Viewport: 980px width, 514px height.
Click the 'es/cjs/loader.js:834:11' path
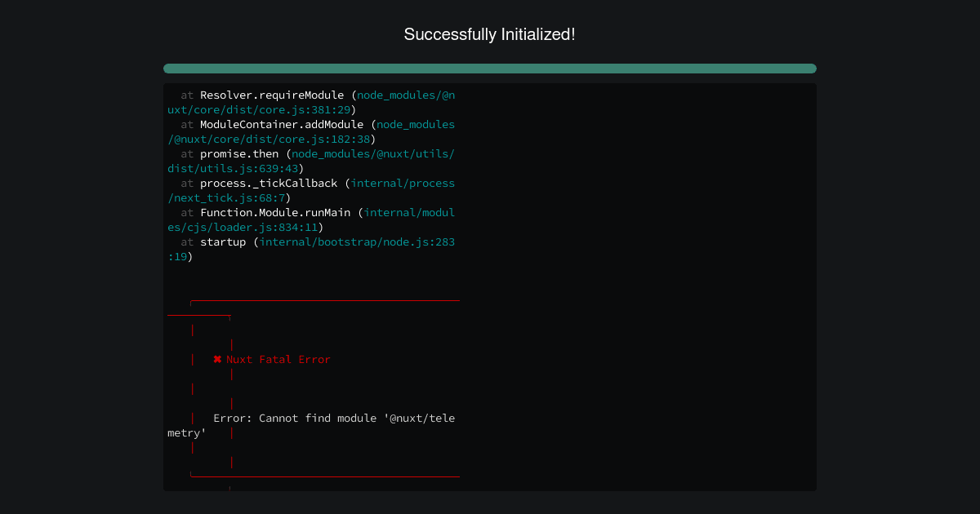coord(243,228)
